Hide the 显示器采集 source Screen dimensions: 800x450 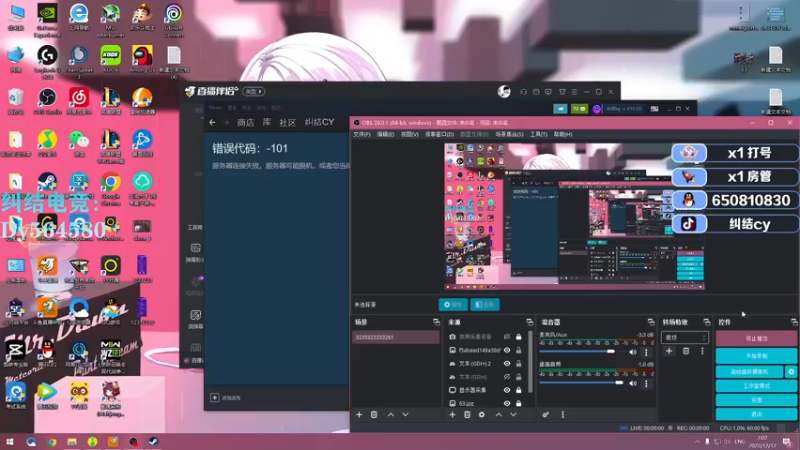(x=507, y=390)
